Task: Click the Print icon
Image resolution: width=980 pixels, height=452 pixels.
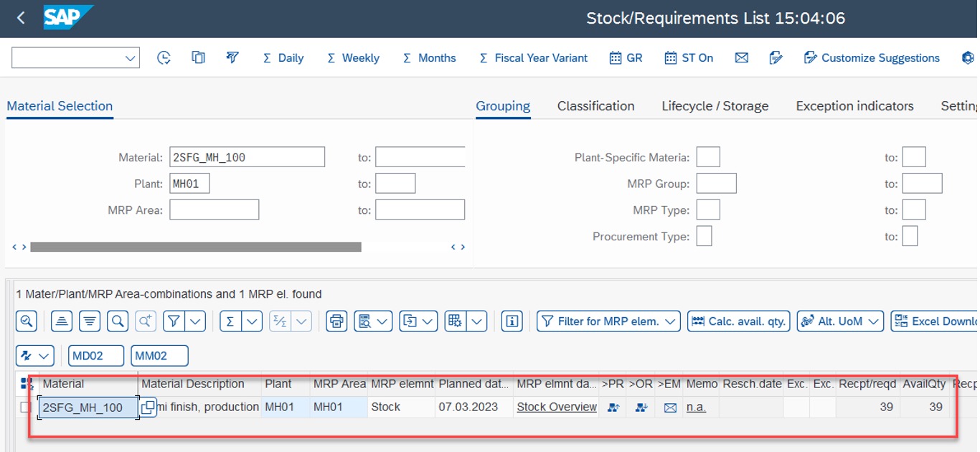Action: [x=335, y=321]
